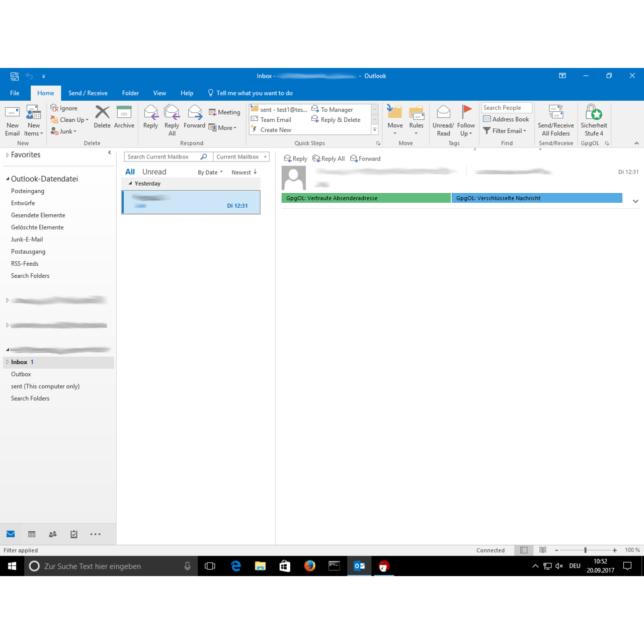Show All messages filter
The image size is (644, 644).
point(130,172)
